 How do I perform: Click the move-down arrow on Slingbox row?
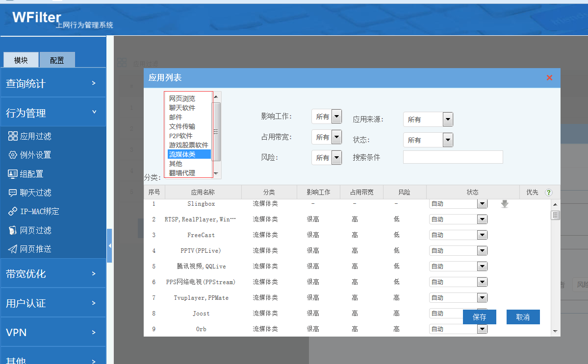pos(505,204)
